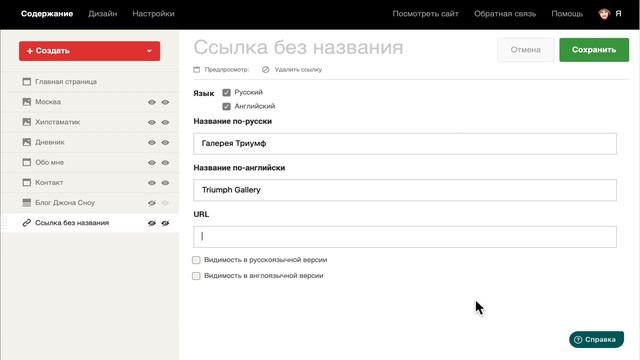This screenshot has width=640, height=360.
Task: Uncheck the Русский language checkbox
Action: pos(227,93)
